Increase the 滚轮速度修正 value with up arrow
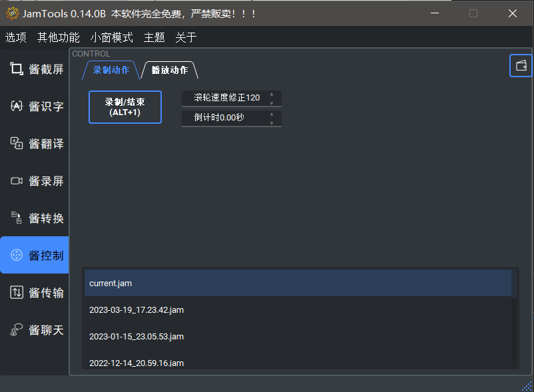This screenshot has width=534, height=392. pyautogui.click(x=272, y=95)
